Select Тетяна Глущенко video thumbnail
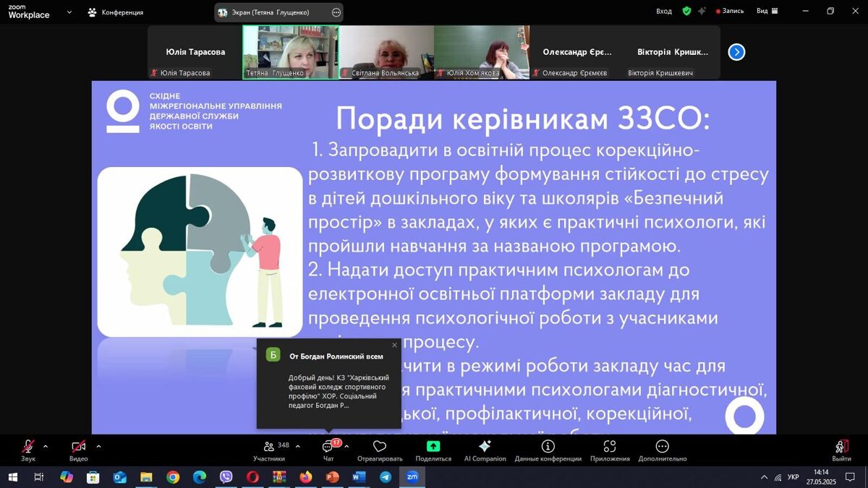This screenshot has width=868, height=488. (x=291, y=52)
